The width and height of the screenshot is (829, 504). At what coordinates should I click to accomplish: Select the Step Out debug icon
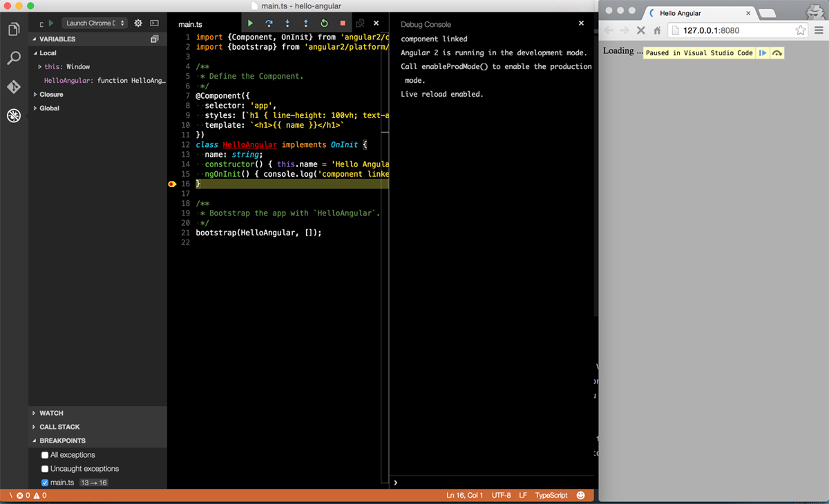(x=305, y=23)
